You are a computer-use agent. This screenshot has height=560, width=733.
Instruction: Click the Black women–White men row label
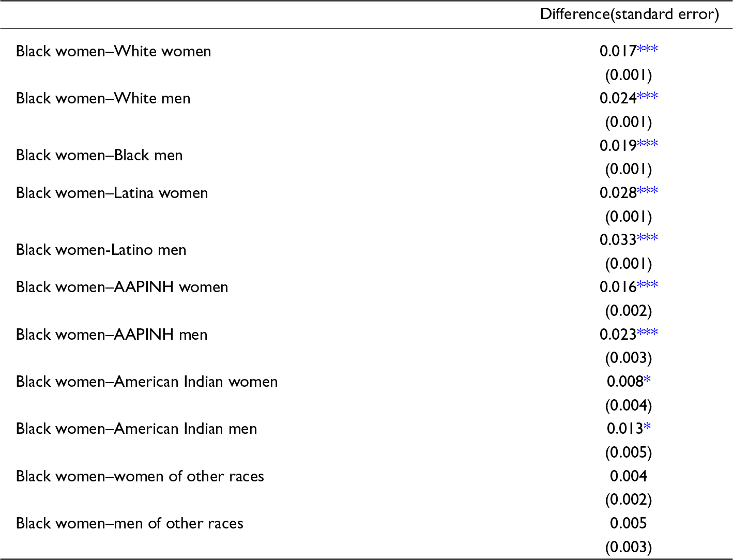coord(103,98)
